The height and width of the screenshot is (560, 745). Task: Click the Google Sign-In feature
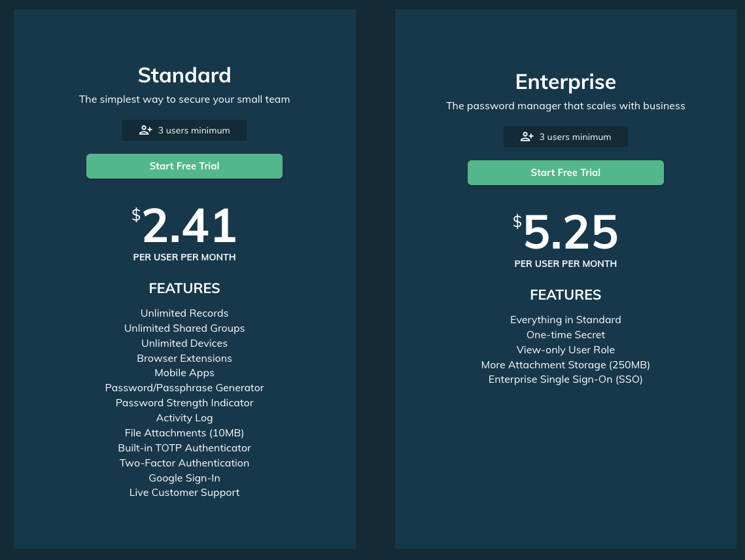click(x=184, y=478)
